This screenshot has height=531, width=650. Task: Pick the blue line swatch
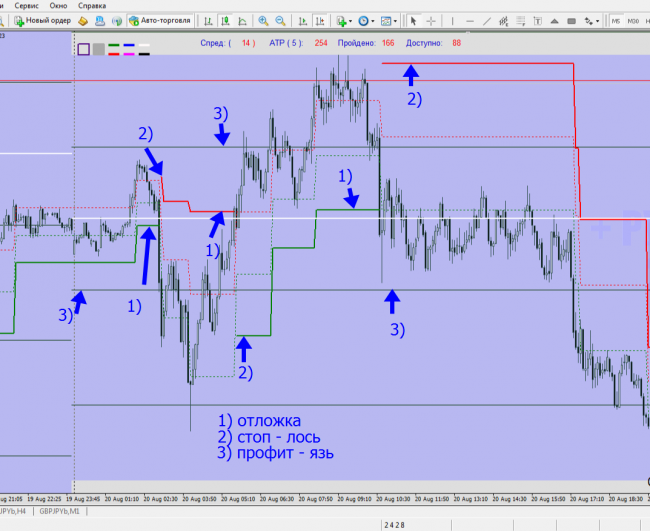[129, 45]
